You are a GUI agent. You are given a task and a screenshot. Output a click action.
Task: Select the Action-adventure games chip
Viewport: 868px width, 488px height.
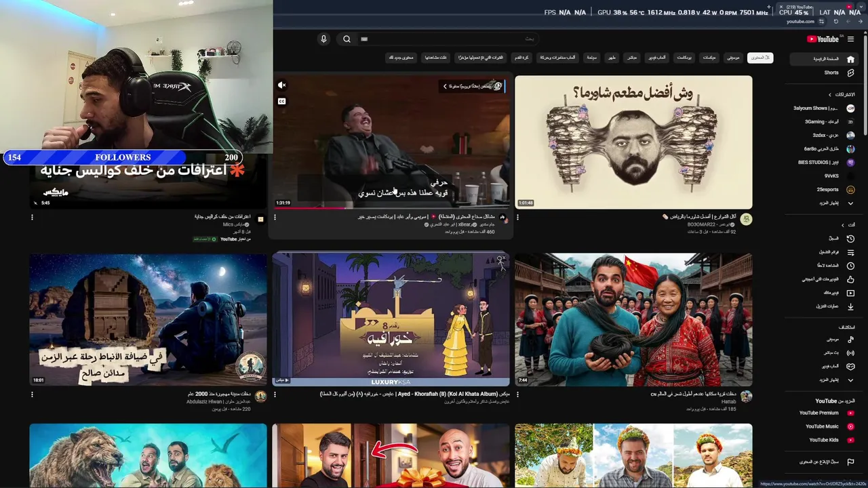(557, 58)
